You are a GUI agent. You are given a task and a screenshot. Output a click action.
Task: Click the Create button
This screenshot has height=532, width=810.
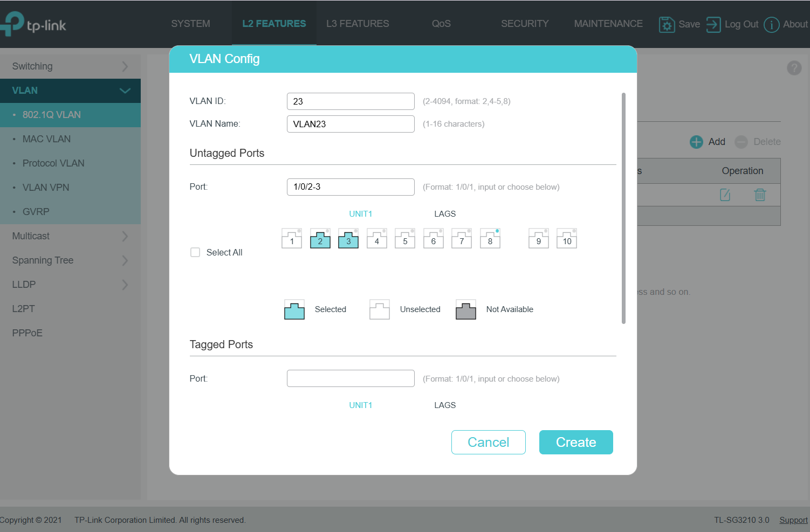(x=576, y=442)
